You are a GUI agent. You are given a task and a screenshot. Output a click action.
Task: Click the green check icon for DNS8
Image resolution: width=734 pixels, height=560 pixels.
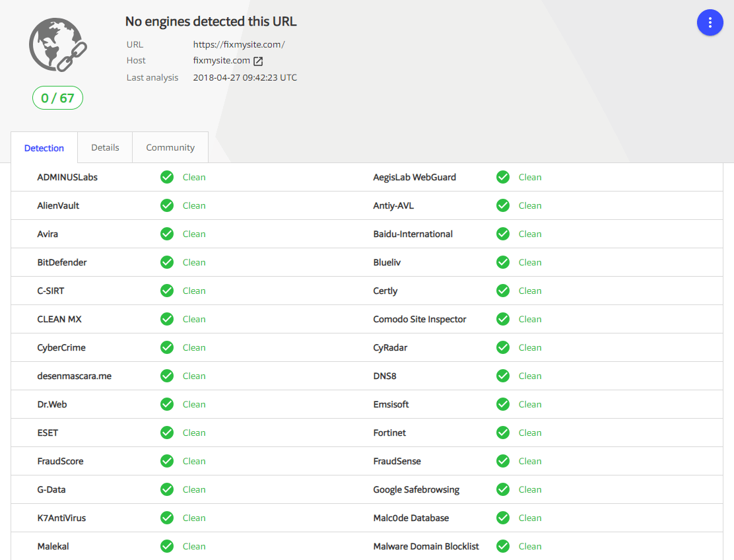pos(503,376)
